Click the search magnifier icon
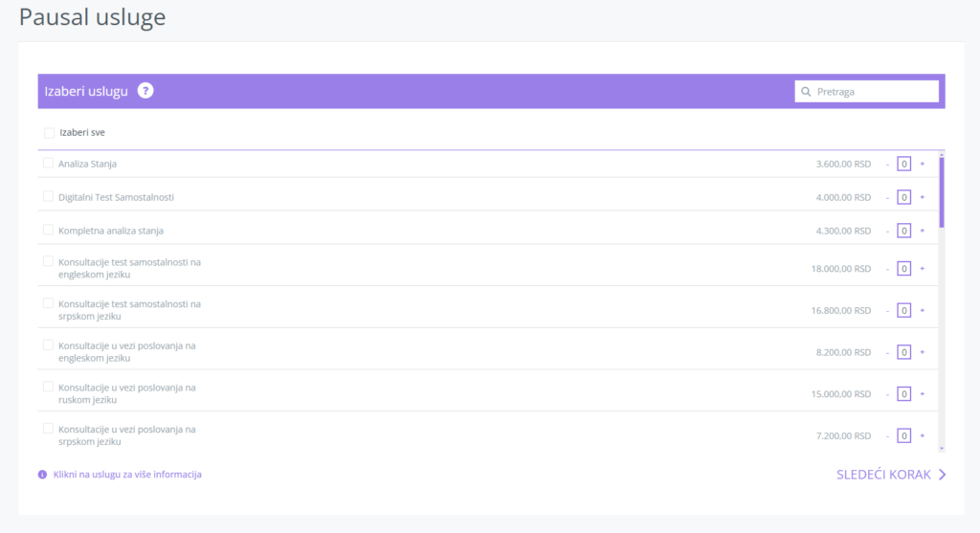The width and height of the screenshot is (980, 533). 806,92
